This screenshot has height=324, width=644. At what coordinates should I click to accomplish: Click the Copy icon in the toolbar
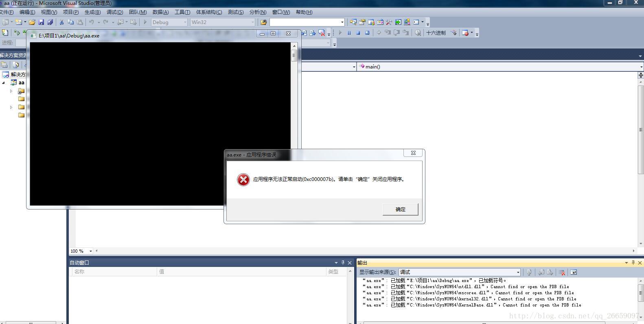coord(70,22)
